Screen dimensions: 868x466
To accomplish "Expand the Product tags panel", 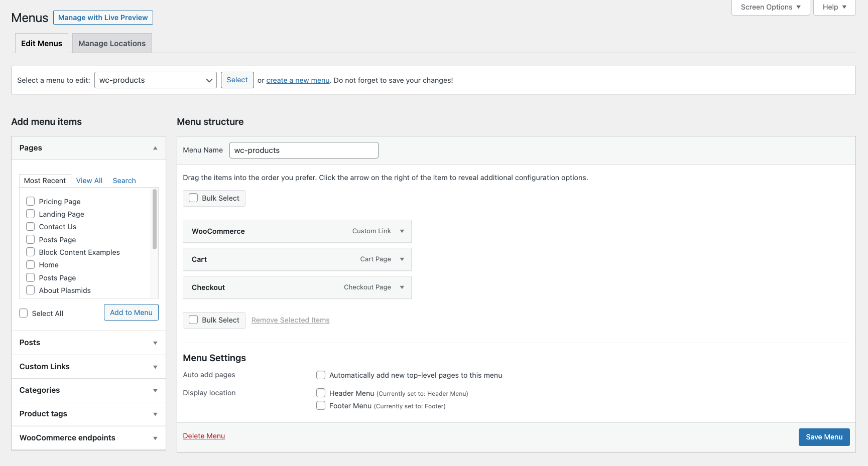I will 155,414.
